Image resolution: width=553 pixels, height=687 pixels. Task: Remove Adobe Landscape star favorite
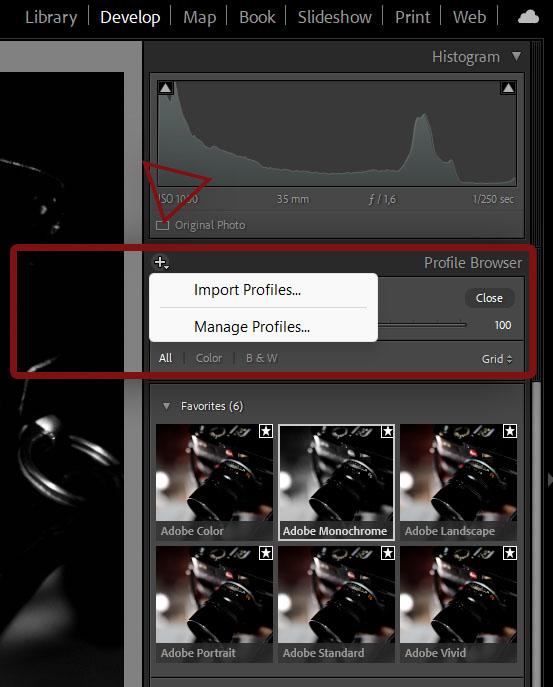coord(510,431)
